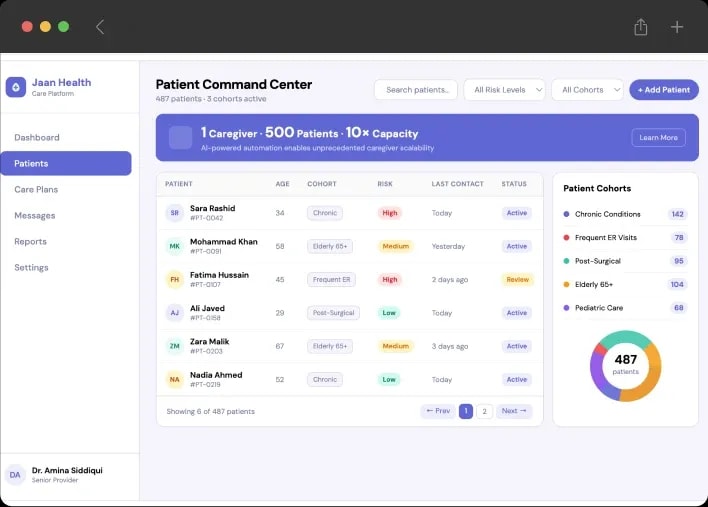This screenshot has width=708, height=507.
Task: Click the DA avatar for Dr. Amina Siddiqui
Action: coord(15,475)
